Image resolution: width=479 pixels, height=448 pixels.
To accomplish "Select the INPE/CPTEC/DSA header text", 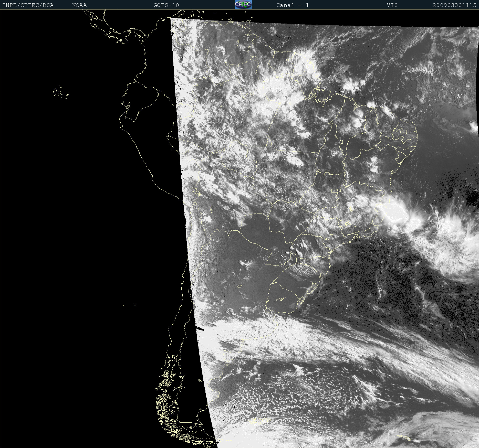I will 28,5.
